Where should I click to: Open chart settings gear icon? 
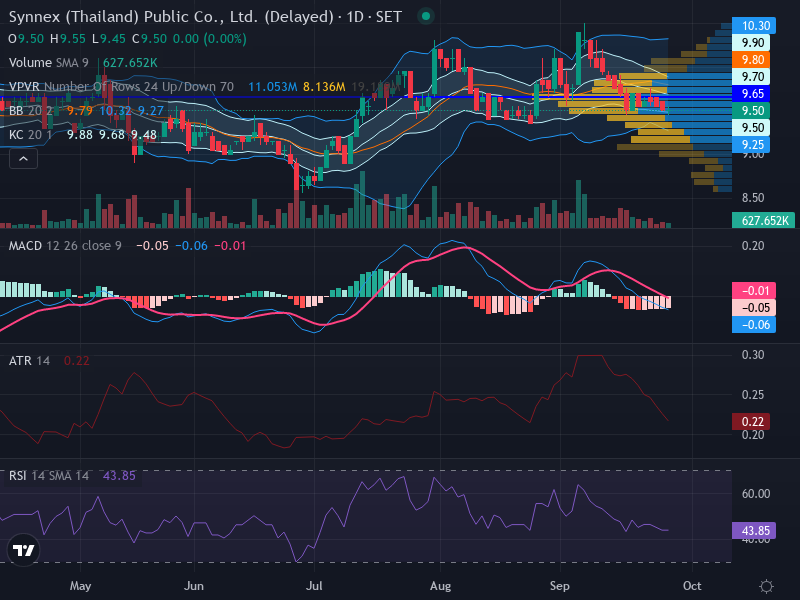click(x=766, y=586)
